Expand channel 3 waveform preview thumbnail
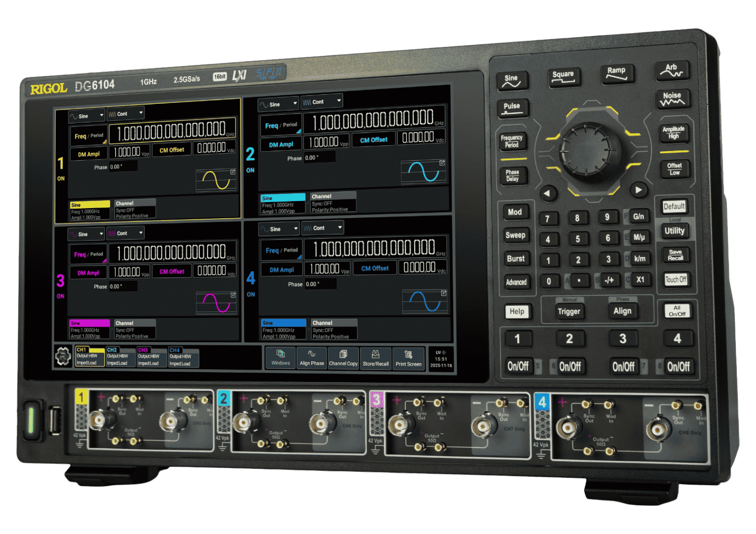 [216, 303]
